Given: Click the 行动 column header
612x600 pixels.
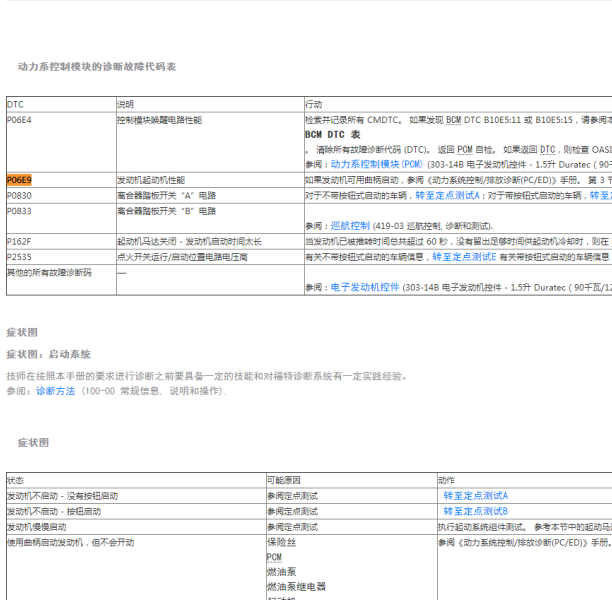Looking at the screenshot, I should pyautogui.click(x=313, y=104).
